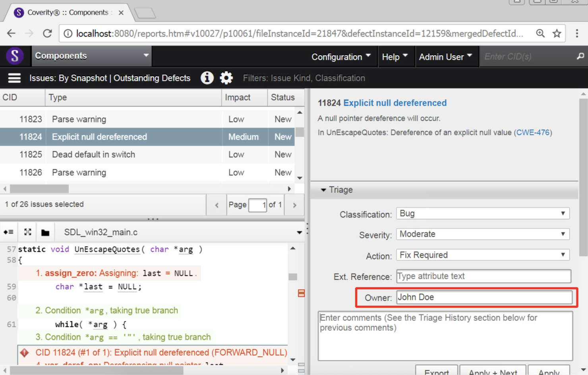Click the Coverity logo in the toolbar

click(15, 56)
